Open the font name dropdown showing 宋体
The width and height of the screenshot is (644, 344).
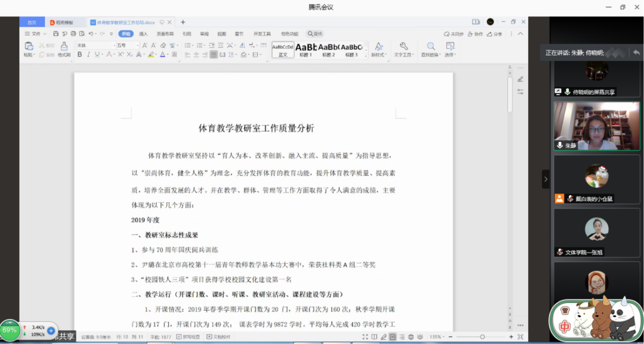pyautogui.click(x=95, y=45)
